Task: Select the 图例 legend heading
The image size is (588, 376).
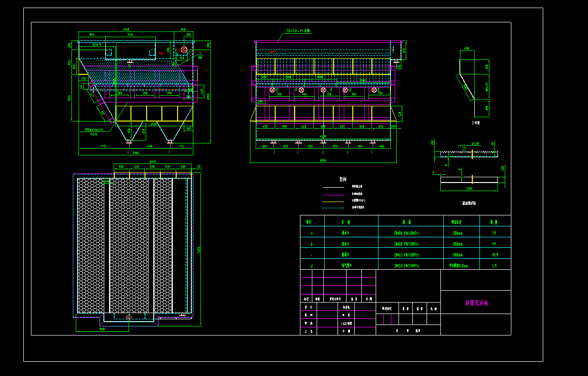Action: 343,180
